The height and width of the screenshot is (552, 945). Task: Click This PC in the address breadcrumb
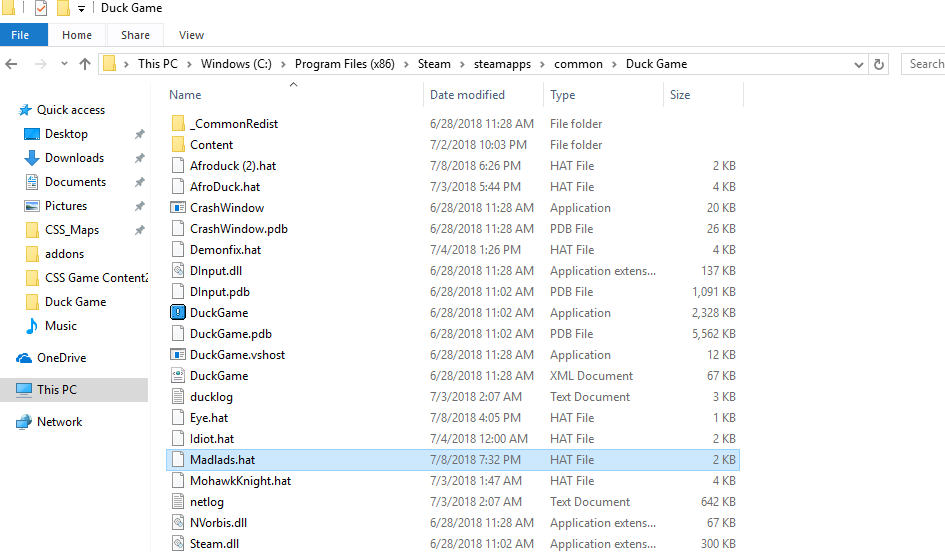pyautogui.click(x=158, y=64)
